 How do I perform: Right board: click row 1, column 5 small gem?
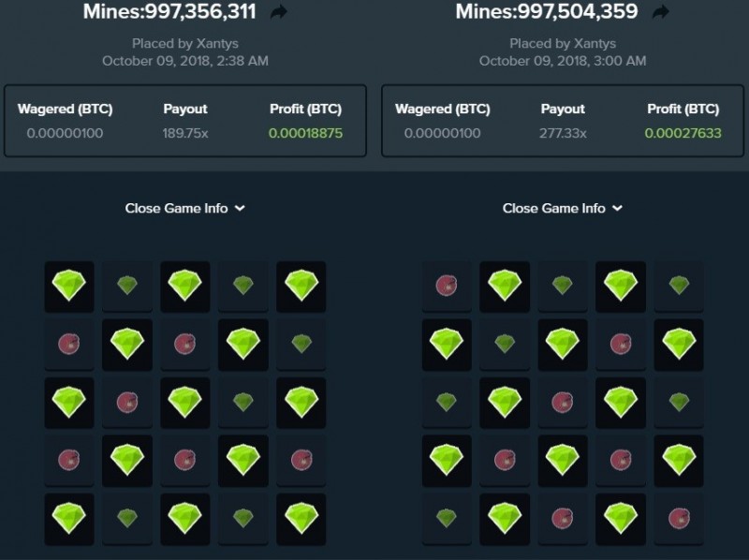(x=679, y=287)
